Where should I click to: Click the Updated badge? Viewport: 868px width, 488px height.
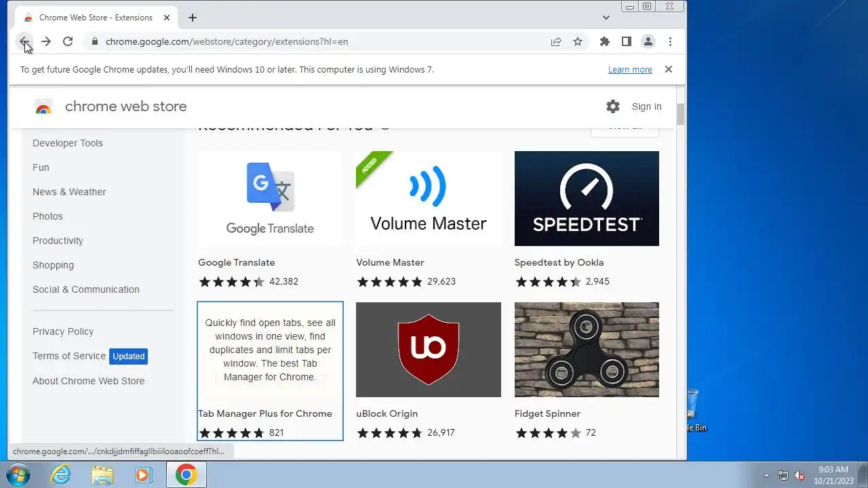128,356
